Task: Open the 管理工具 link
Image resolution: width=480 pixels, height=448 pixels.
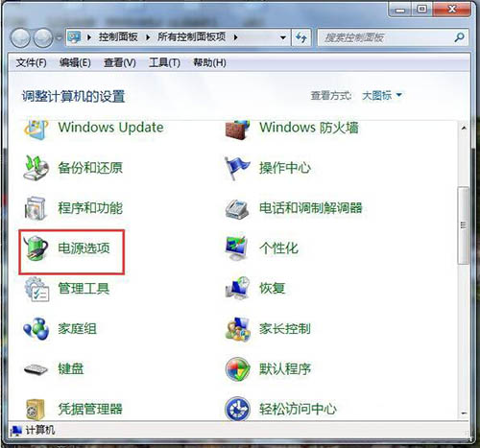Action: click(84, 289)
